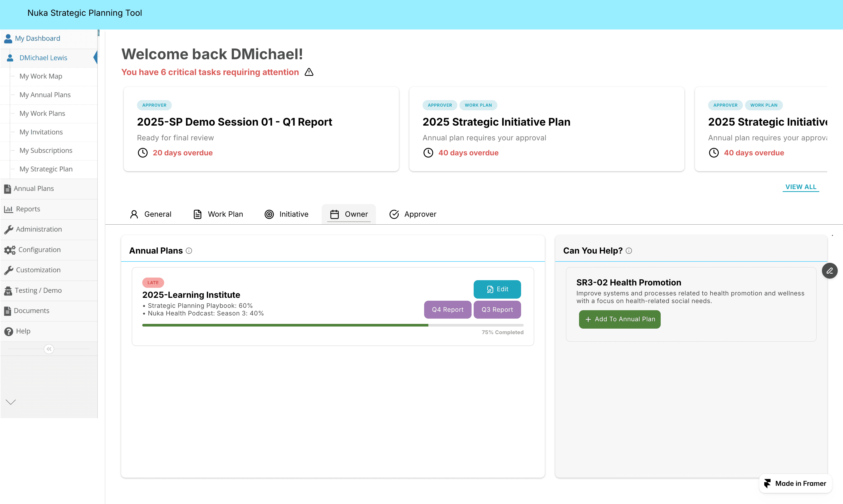
Task: Open My Work Map tree item
Action: (41, 76)
